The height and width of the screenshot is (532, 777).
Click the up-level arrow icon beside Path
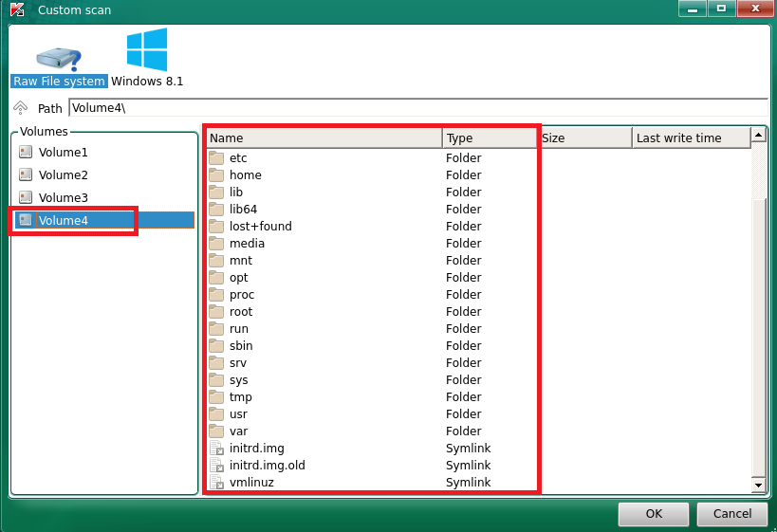click(20, 107)
